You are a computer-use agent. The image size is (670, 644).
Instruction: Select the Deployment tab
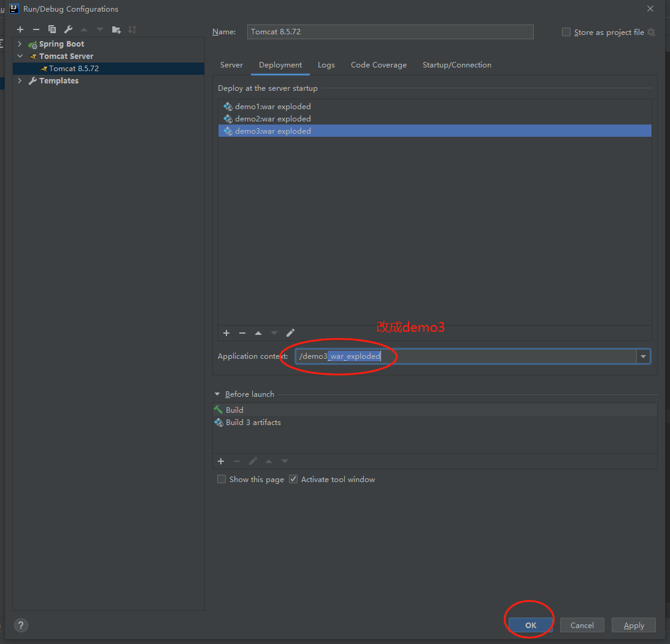point(280,65)
